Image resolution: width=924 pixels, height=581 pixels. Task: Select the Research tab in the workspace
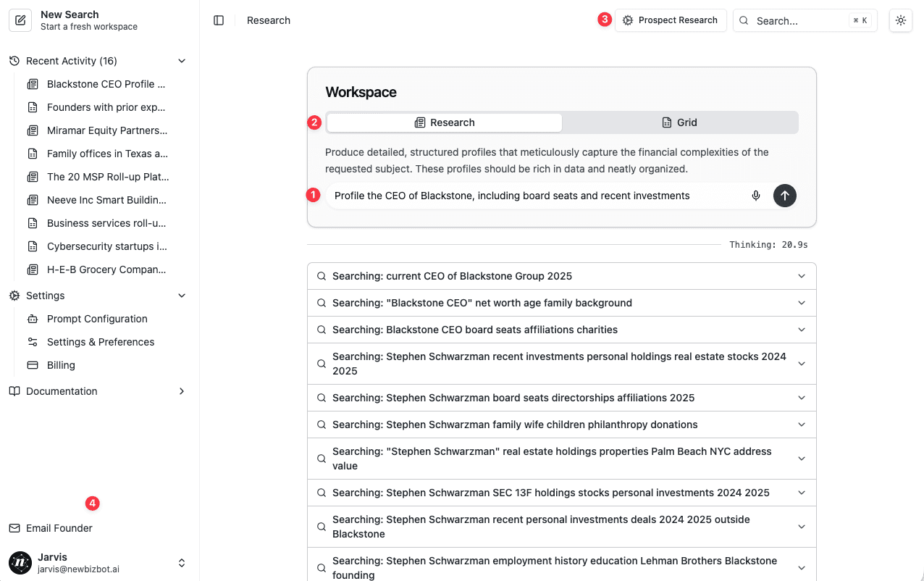(x=444, y=122)
